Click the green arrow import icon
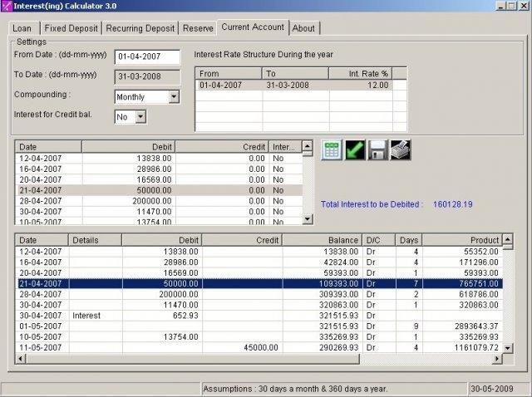This screenshot has width=532, height=397. (x=355, y=150)
